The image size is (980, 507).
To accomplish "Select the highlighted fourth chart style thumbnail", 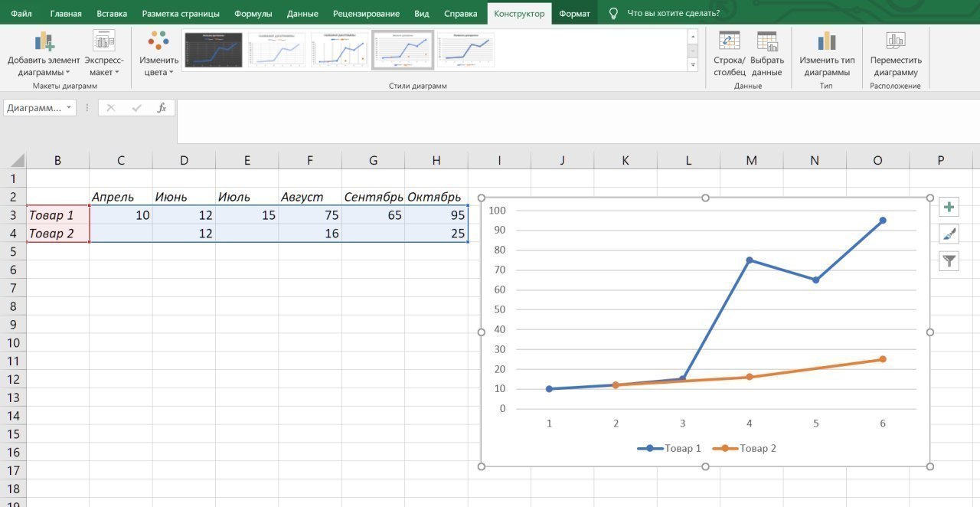I will [403, 50].
